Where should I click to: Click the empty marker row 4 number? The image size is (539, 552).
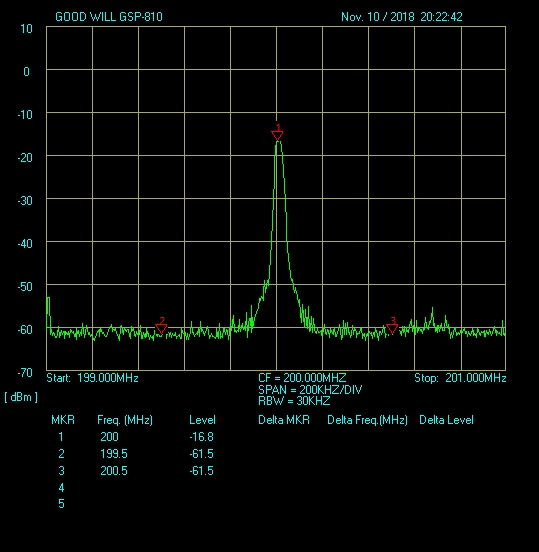click(61, 488)
